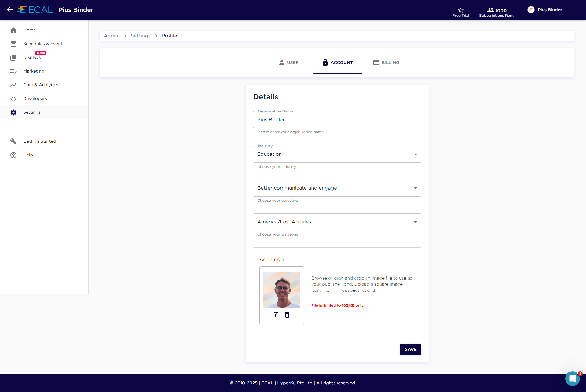Switch to the USER tab

pos(289,62)
